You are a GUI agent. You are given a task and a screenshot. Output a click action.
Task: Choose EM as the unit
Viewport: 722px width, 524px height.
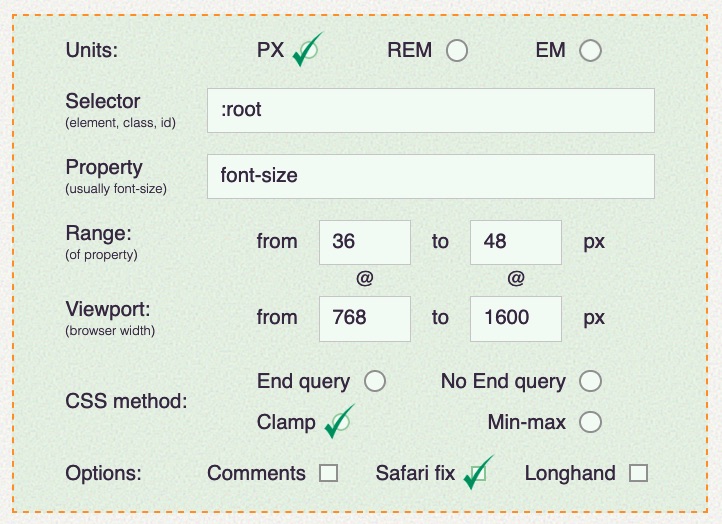pos(590,51)
